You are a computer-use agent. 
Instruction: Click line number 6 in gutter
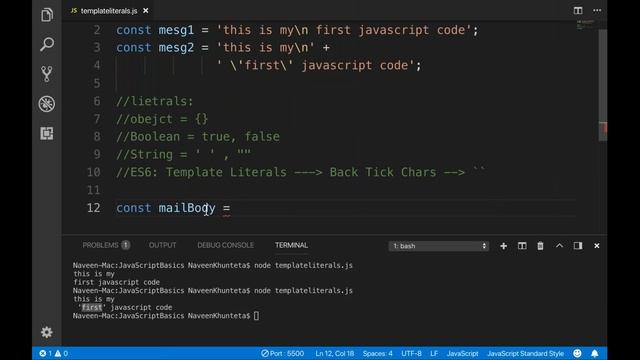coord(97,101)
